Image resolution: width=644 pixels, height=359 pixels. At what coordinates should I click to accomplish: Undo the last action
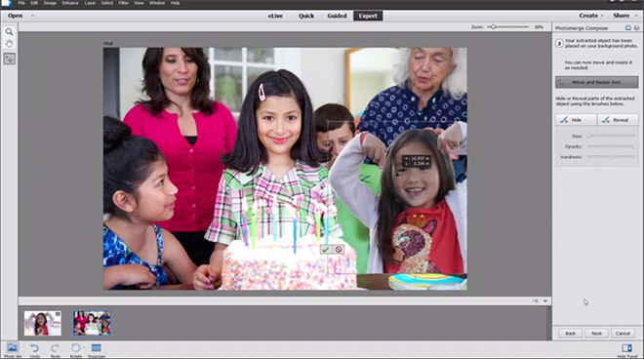click(34, 350)
